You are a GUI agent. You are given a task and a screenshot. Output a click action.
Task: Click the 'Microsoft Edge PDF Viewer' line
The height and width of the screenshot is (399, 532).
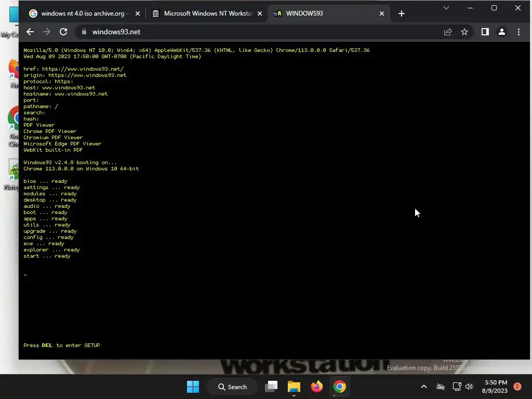click(x=62, y=144)
